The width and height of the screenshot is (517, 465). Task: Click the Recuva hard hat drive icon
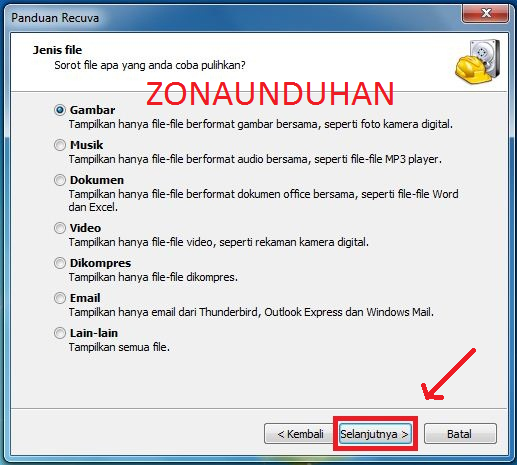[x=478, y=62]
